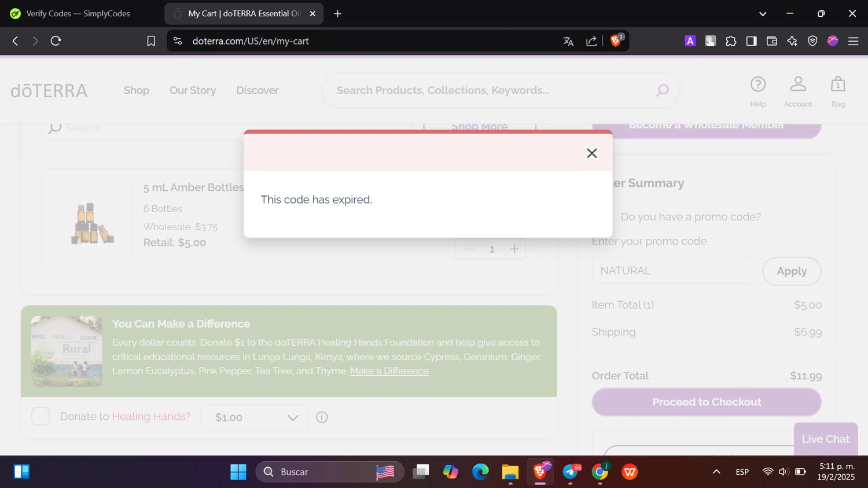This screenshot has width=868, height=488.
Task: Decrease bottle quantity with minus
Action: [469, 249]
